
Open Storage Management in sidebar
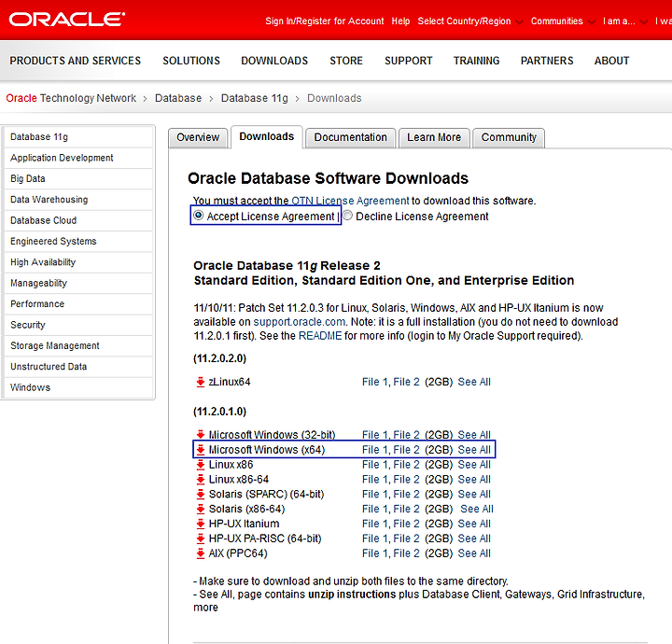click(78, 345)
